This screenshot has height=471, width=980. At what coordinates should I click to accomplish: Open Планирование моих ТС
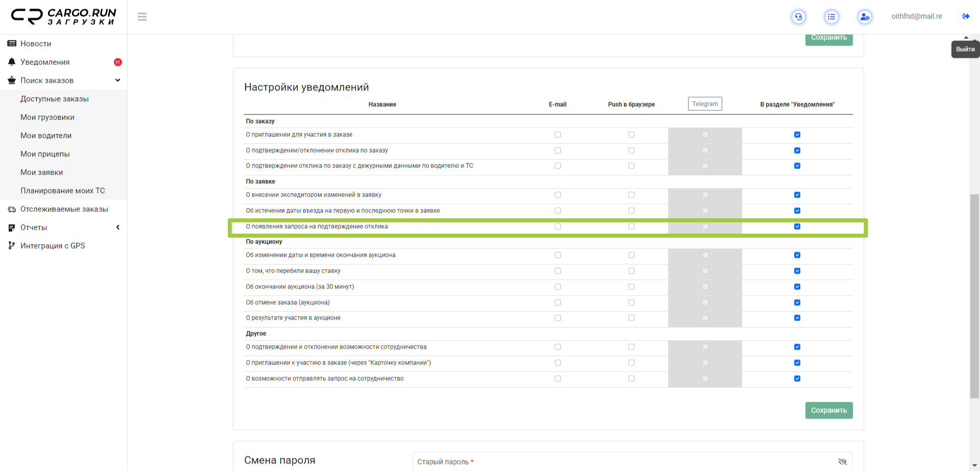(63, 191)
